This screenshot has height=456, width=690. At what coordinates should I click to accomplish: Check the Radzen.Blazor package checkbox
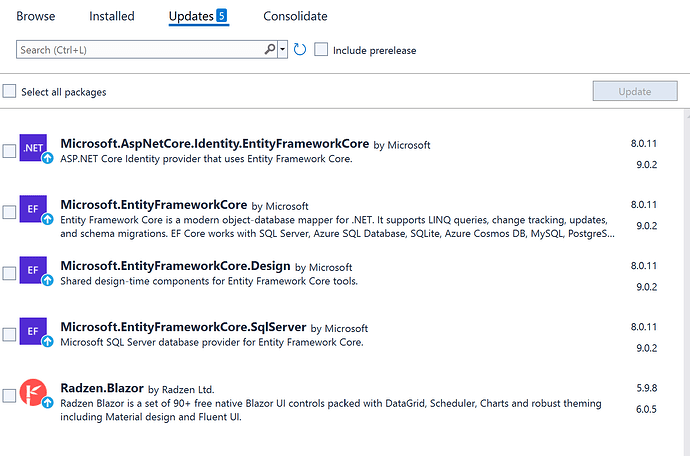(x=9, y=396)
